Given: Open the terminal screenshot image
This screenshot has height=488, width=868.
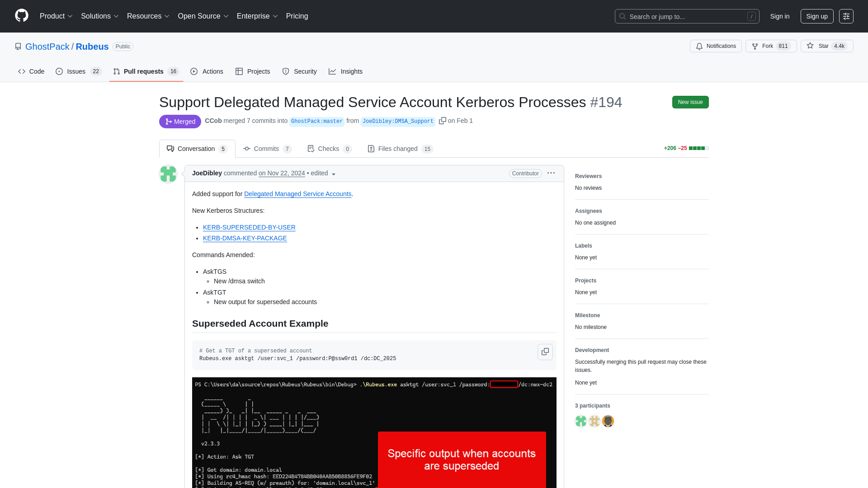Looking at the screenshot, I should pyautogui.click(x=374, y=432).
